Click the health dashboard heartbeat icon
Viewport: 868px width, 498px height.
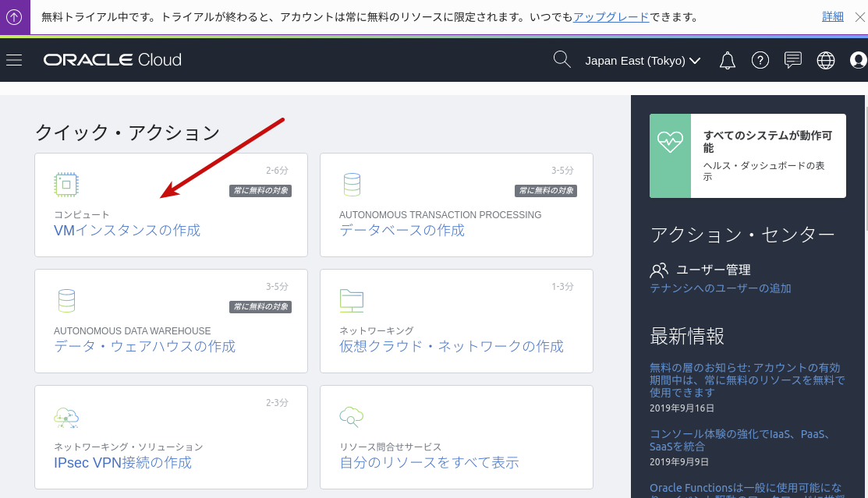[x=670, y=142]
